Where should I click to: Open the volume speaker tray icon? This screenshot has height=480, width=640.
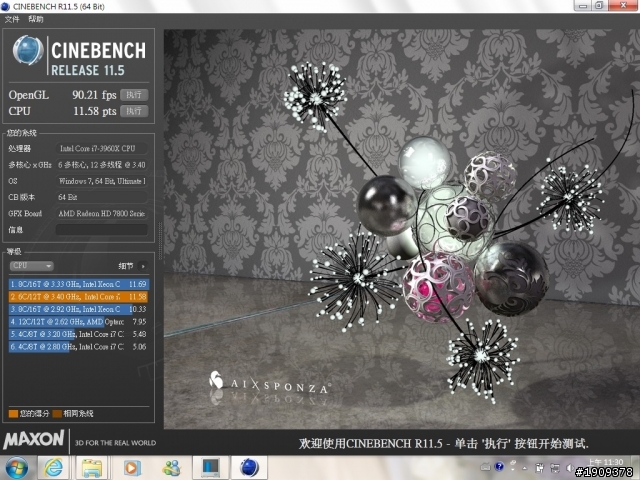coord(570,468)
